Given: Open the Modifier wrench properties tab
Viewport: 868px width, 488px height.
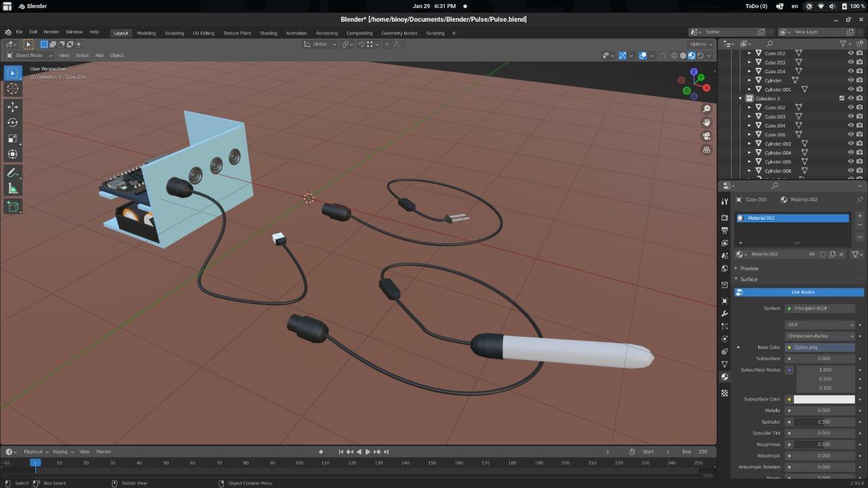Looking at the screenshot, I should (x=724, y=314).
